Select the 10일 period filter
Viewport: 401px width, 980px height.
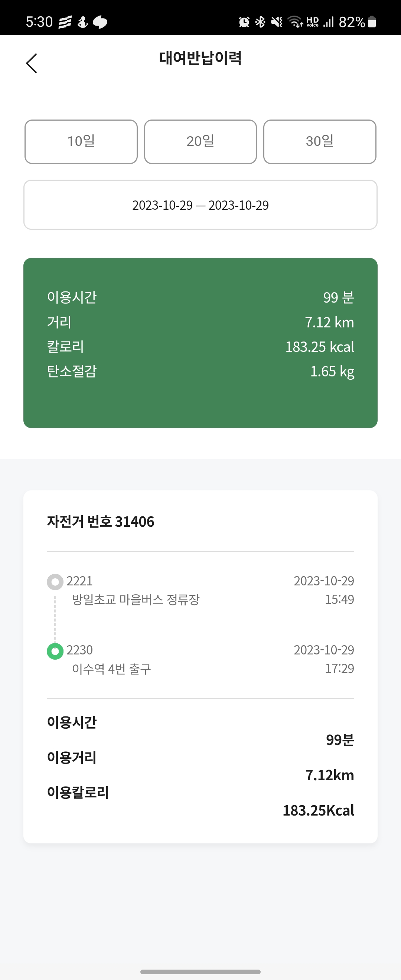tap(81, 141)
